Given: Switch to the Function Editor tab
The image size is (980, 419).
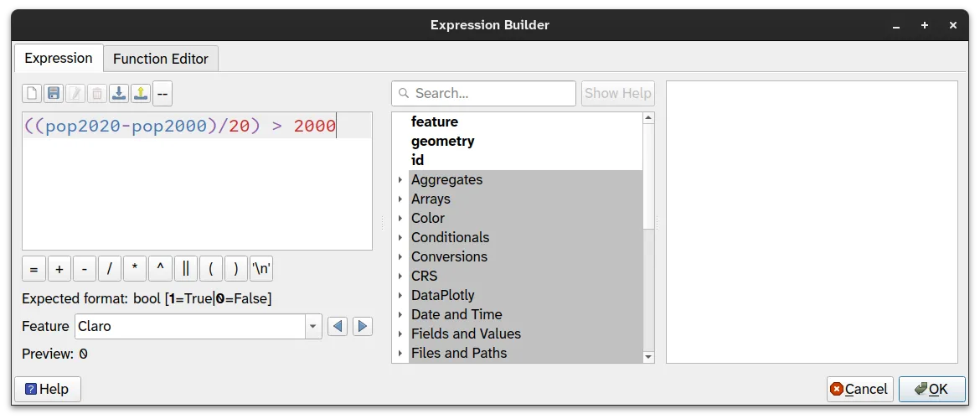Looking at the screenshot, I should click(x=161, y=59).
